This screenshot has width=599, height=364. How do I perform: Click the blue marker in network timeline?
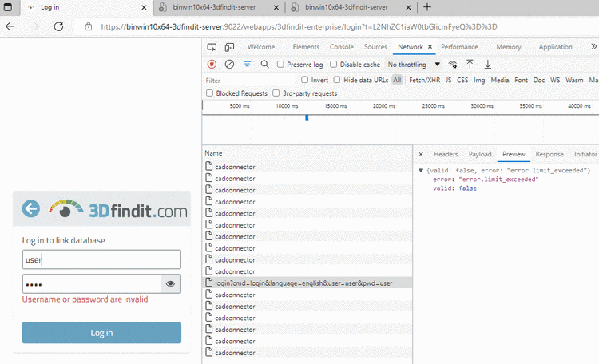[307, 117]
